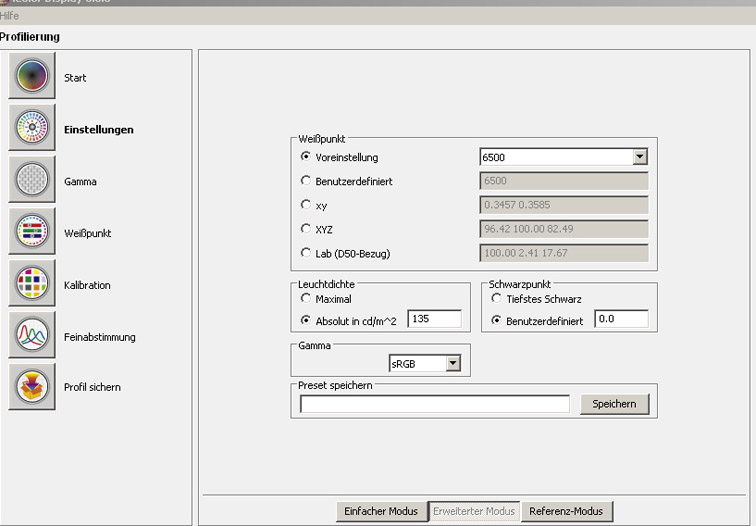Viewport: 756px width, 526px height.
Task: Open the Einstellungen step icon
Action: pyautogui.click(x=32, y=129)
